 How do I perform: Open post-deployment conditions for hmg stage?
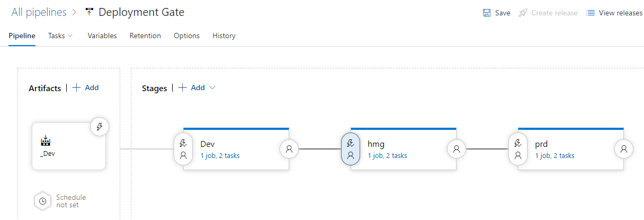point(457,149)
